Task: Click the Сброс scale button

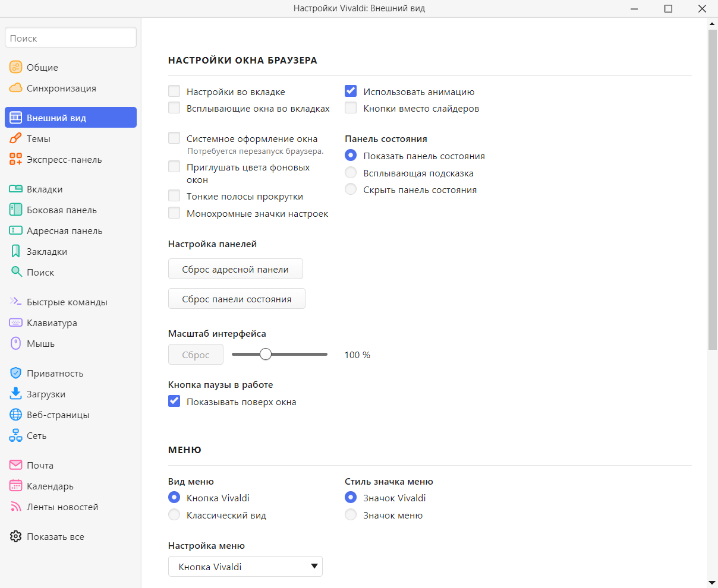Action: pos(196,355)
